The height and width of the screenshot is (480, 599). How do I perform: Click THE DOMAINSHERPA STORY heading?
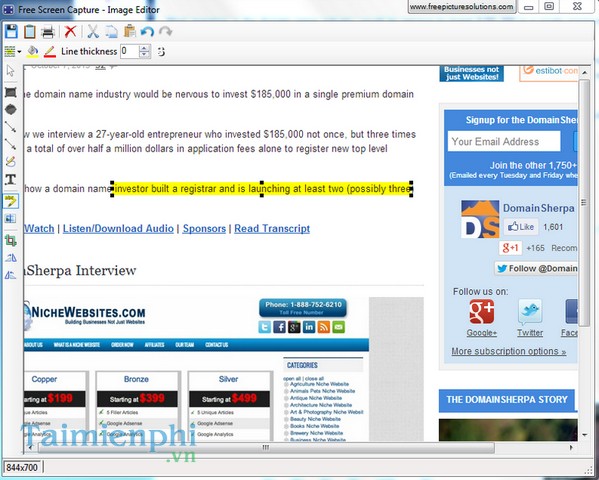click(x=507, y=400)
